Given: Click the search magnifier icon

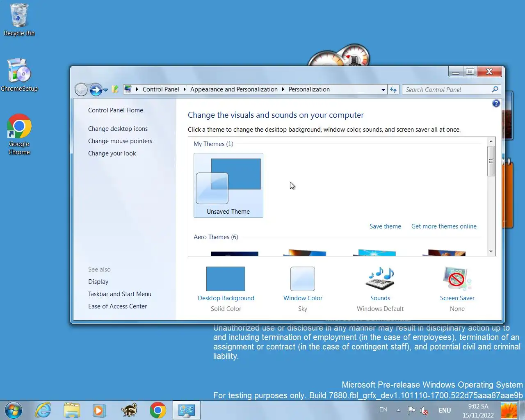Looking at the screenshot, I should pos(495,89).
